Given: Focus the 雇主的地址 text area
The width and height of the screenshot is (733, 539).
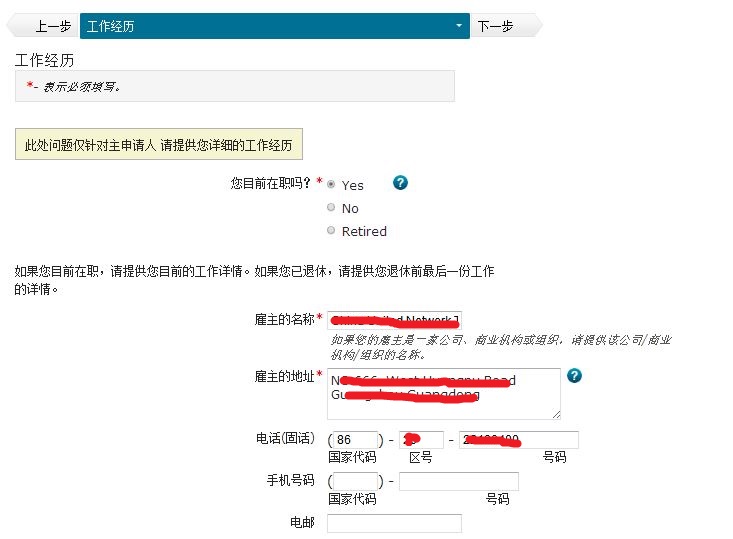Looking at the screenshot, I should click(x=443, y=394).
